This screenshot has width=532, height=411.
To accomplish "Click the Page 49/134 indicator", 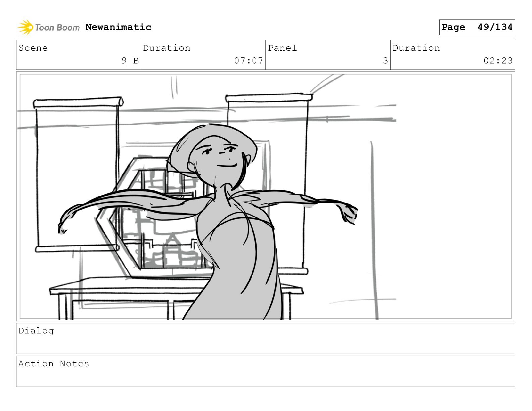I will (x=477, y=27).
